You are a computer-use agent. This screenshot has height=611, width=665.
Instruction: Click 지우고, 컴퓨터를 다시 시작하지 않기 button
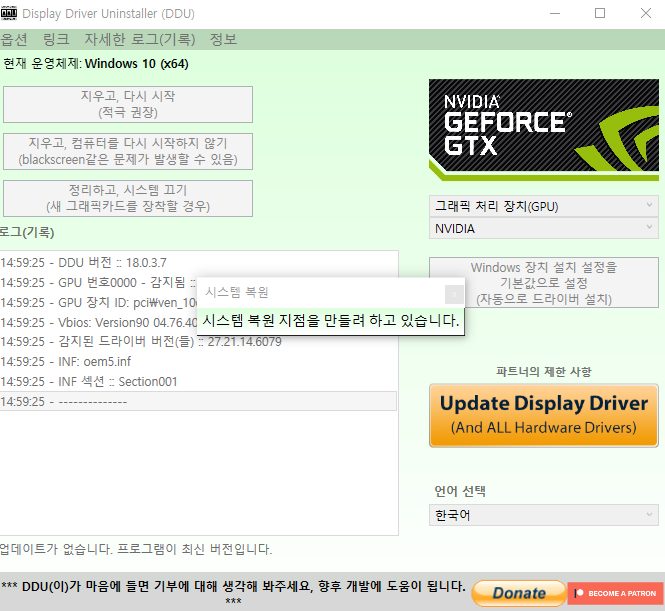point(128,151)
